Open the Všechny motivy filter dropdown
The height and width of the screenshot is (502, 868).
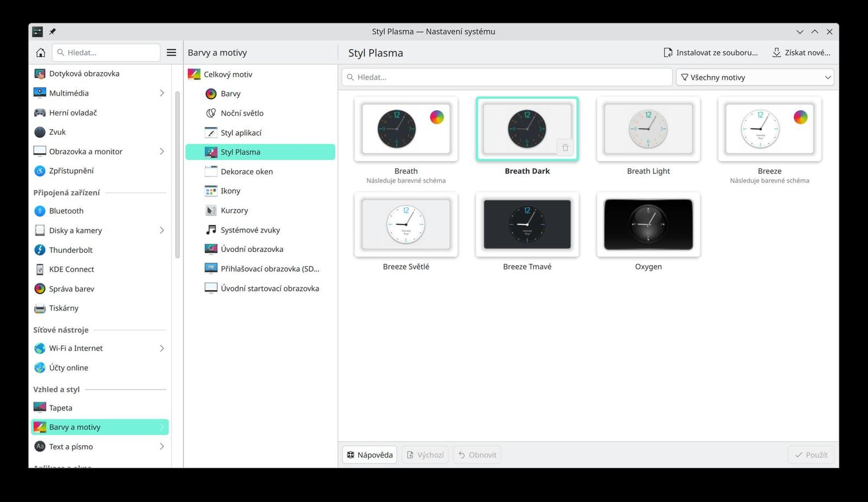(755, 77)
